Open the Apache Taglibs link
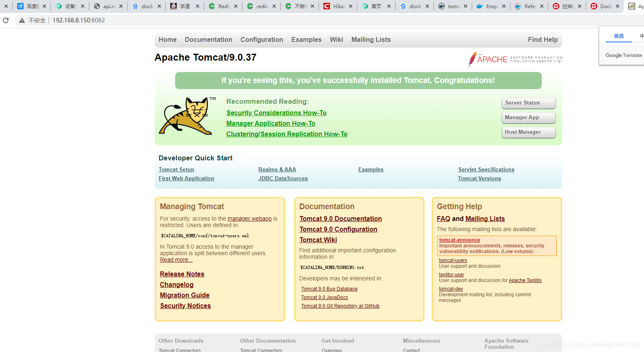Screen dimensions: 644x352 [525, 280]
